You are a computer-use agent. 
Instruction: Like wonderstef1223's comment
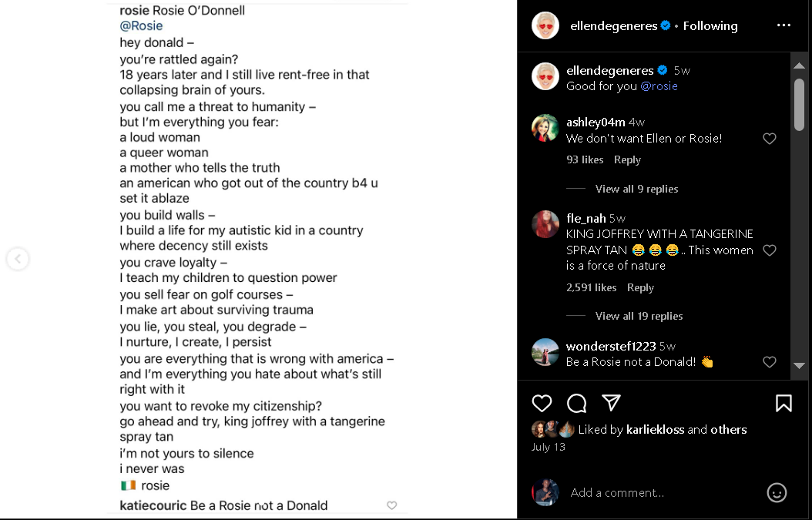769,362
